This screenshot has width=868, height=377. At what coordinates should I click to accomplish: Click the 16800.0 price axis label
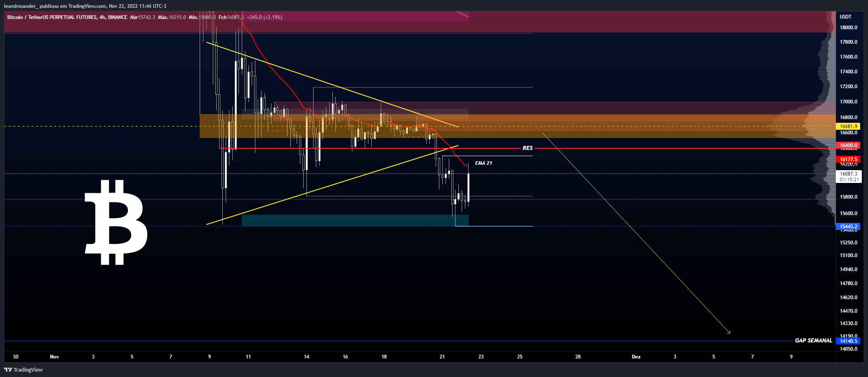click(x=849, y=117)
